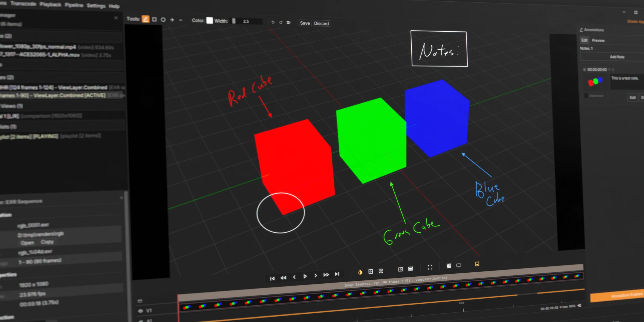Switch to the Preview tab in Annotations
The width and height of the screenshot is (644, 322).
[598, 41]
